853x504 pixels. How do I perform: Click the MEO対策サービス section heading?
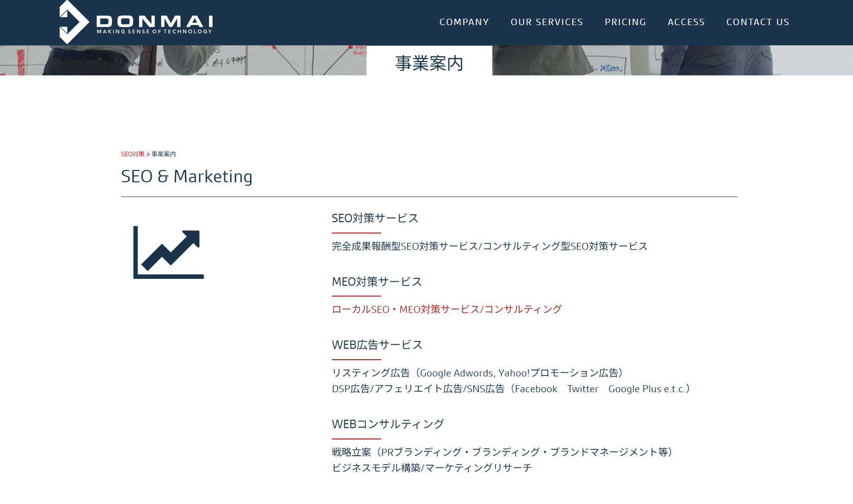(377, 281)
